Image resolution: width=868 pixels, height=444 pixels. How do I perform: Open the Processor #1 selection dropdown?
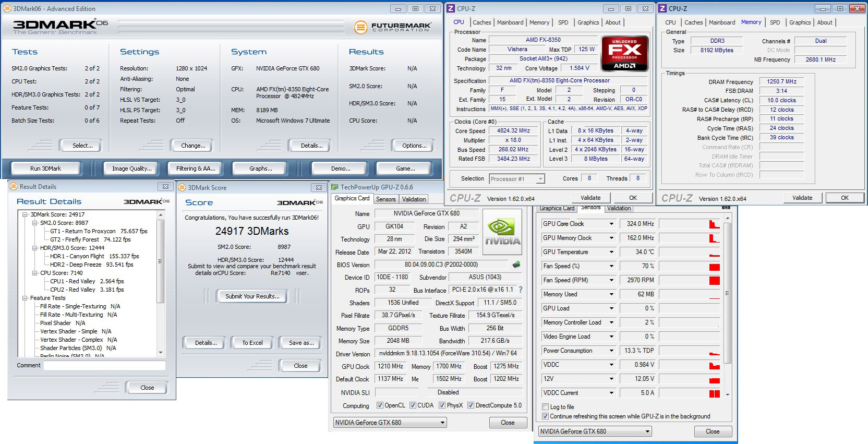coord(540,179)
